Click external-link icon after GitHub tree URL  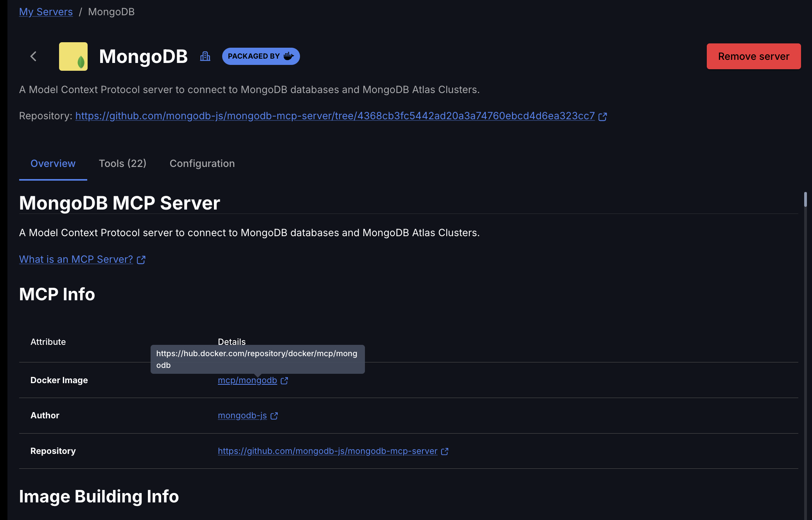click(602, 117)
